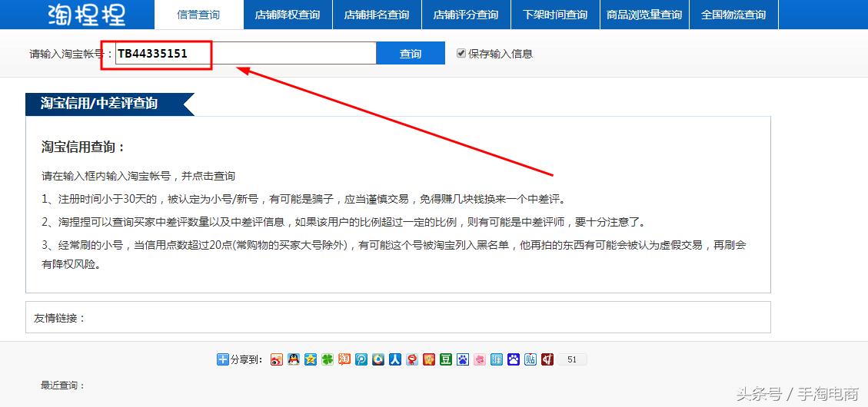The image size is (868, 407).
Task: Click the blue-green swirl circle share icon
Action: point(378,359)
